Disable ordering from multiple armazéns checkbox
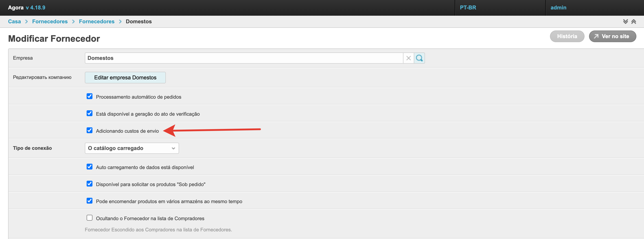644x239 pixels. (90, 201)
